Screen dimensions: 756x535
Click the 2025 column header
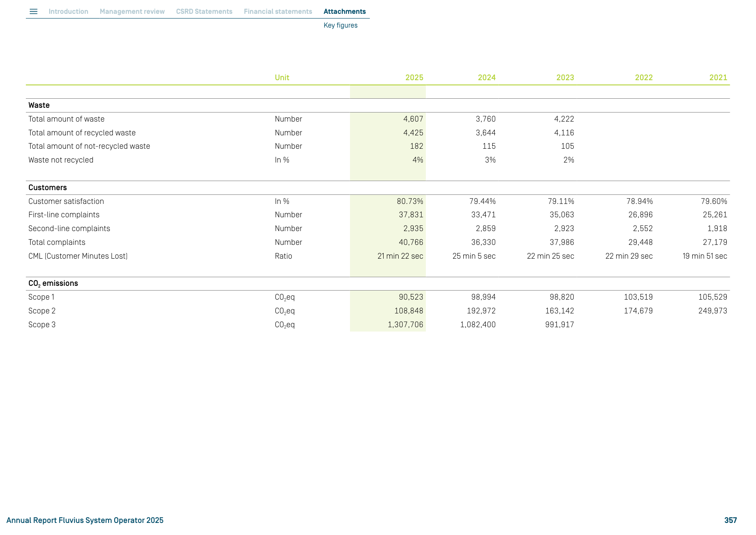click(414, 78)
